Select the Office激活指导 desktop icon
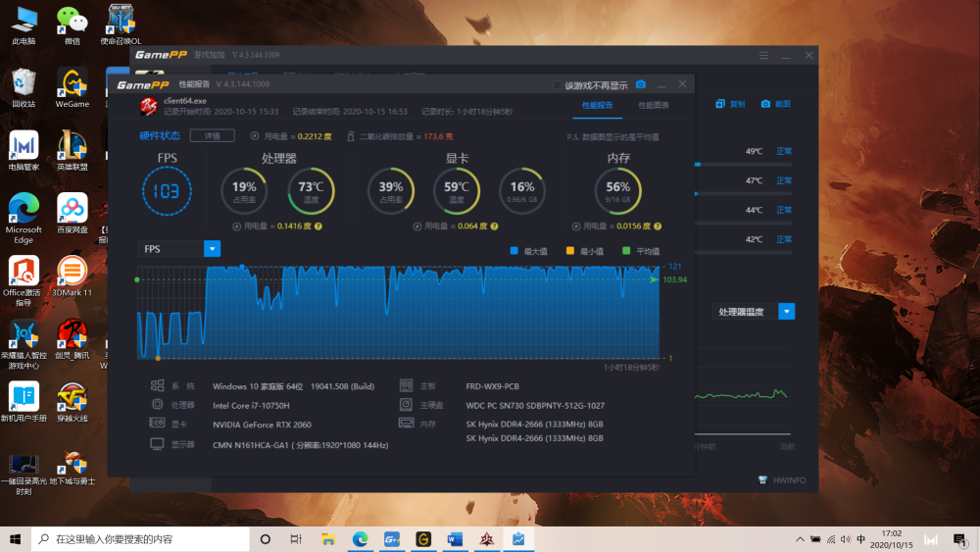The image size is (980, 552). 24,281
